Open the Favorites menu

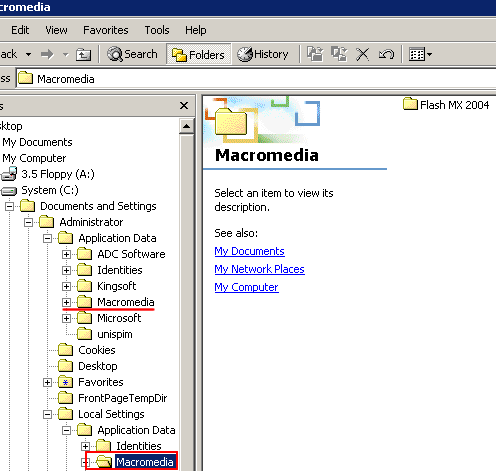tap(106, 30)
